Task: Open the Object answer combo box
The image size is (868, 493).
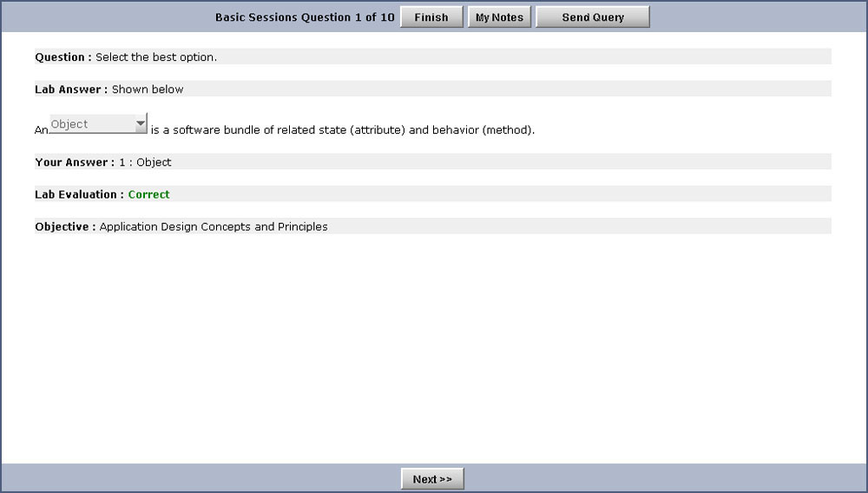Action: (x=92, y=124)
